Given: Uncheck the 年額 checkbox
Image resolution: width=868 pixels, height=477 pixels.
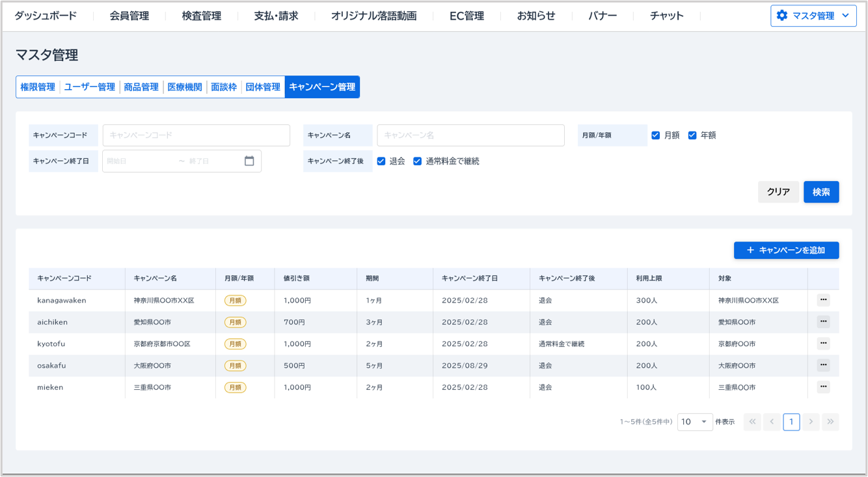Looking at the screenshot, I should point(692,135).
